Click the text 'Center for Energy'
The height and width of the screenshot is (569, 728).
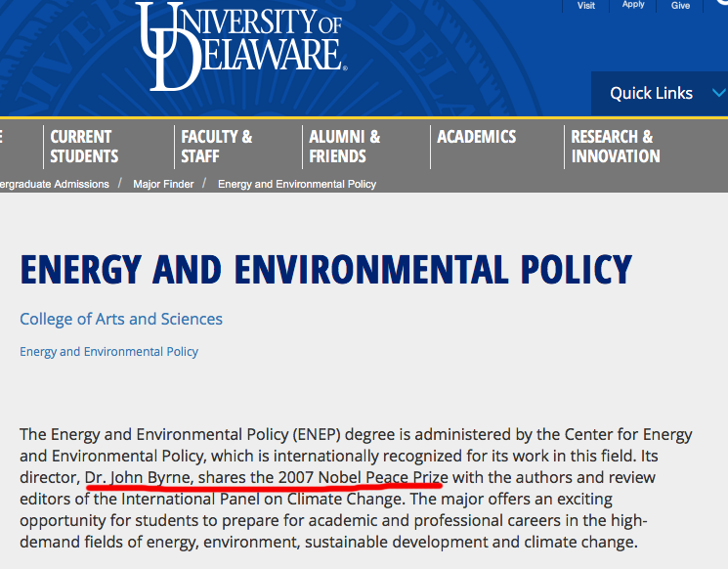pyautogui.click(x=628, y=435)
